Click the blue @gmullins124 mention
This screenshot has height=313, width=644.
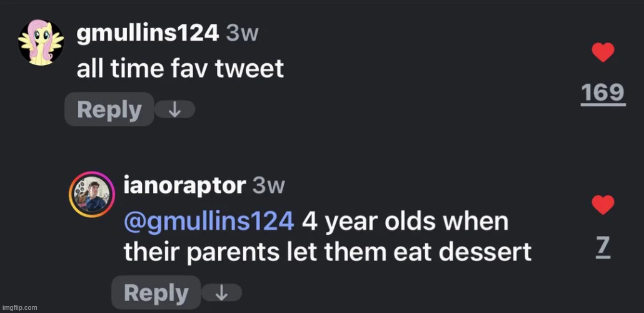pyautogui.click(x=209, y=221)
